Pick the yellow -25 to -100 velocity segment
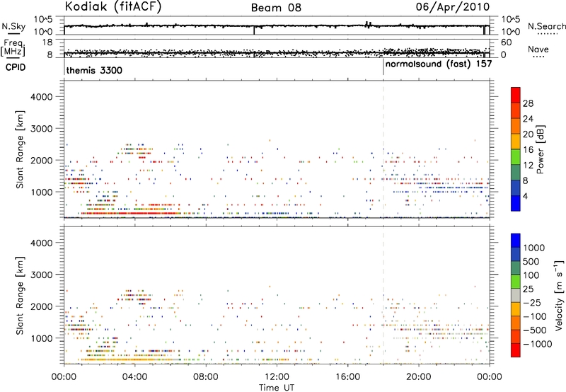This screenshot has height=392, width=566. click(516, 309)
